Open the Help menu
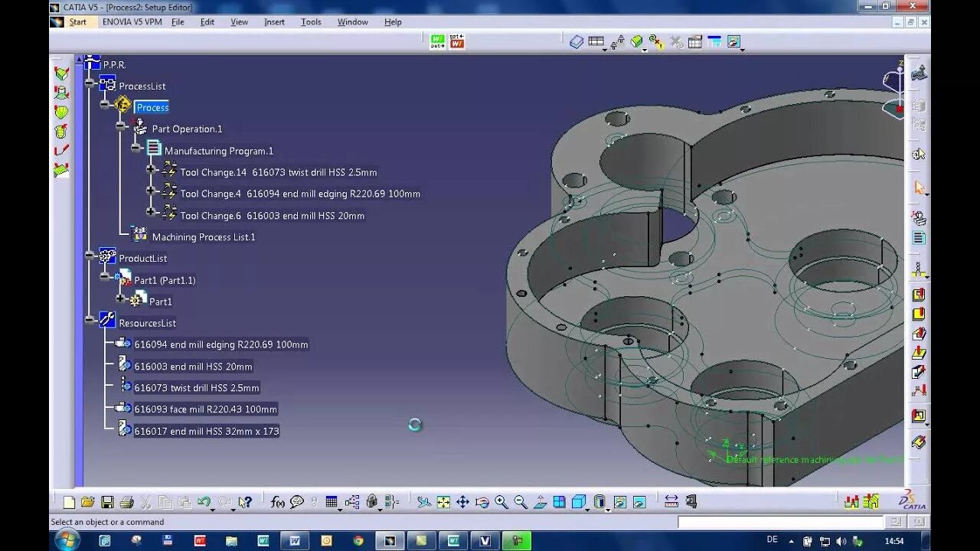The height and width of the screenshot is (551, 980). [x=393, y=22]
